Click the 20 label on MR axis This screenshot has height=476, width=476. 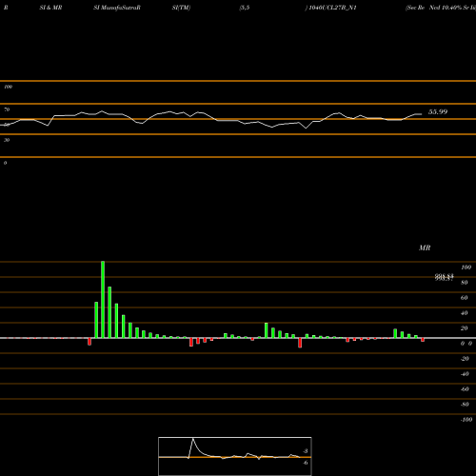coord(465,328)
